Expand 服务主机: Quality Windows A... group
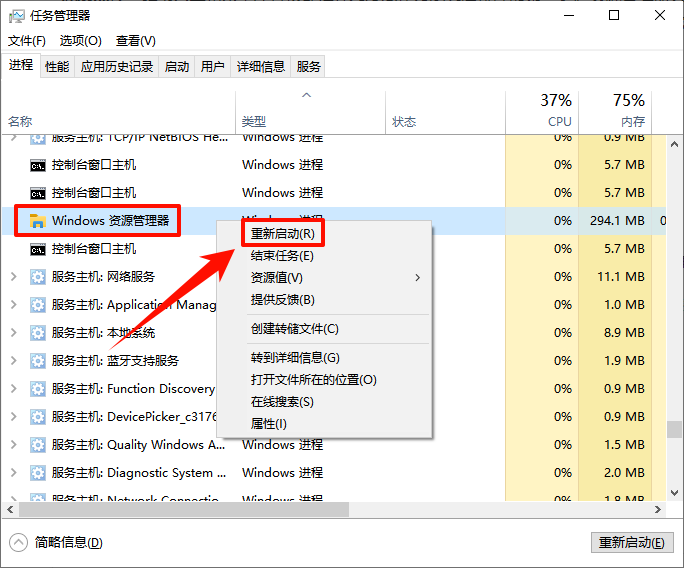Screen dimensions: 684x568 pos(14,445)
